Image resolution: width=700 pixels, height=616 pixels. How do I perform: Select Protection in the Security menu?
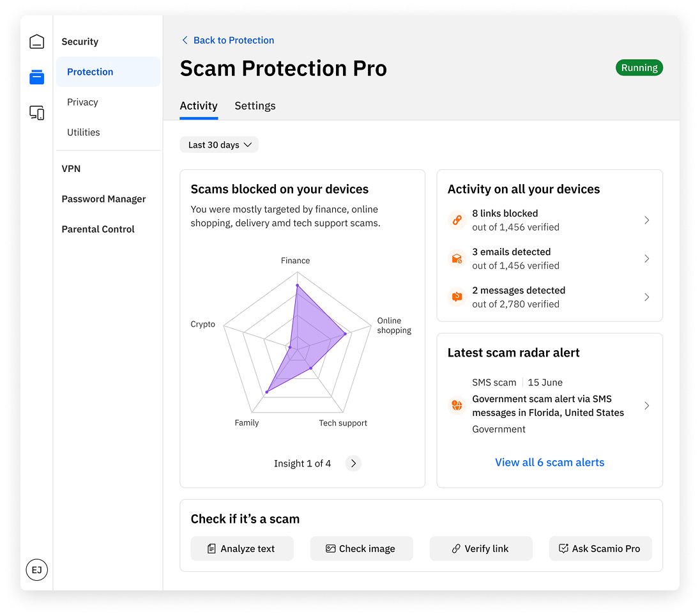click(108, 72)
